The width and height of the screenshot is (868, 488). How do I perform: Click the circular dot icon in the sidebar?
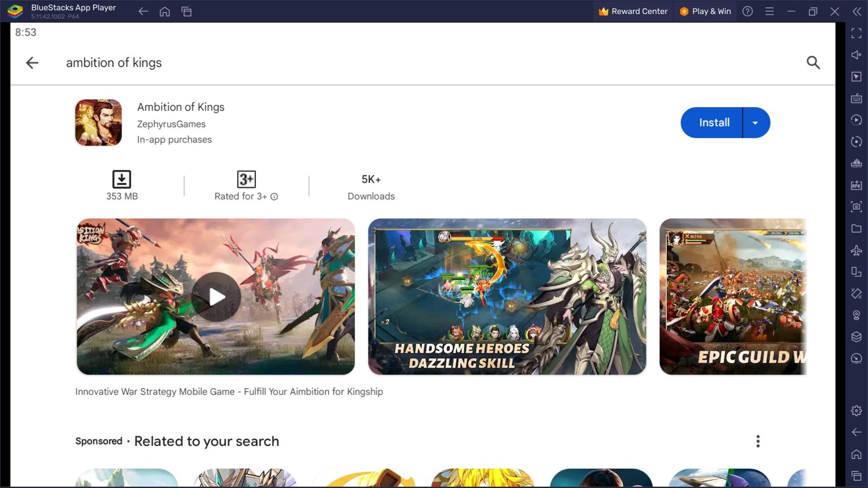(856, 141)
